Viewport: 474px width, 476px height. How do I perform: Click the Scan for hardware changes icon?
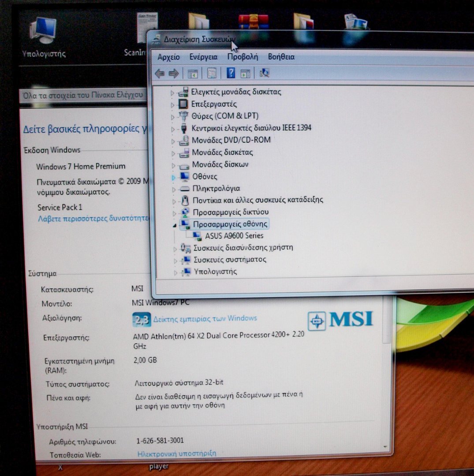[264, 73]
